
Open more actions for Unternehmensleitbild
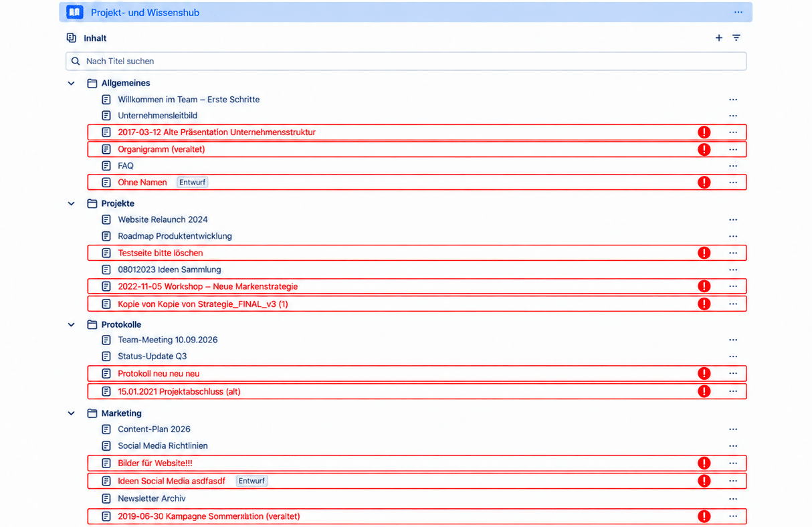coord(733,116)
